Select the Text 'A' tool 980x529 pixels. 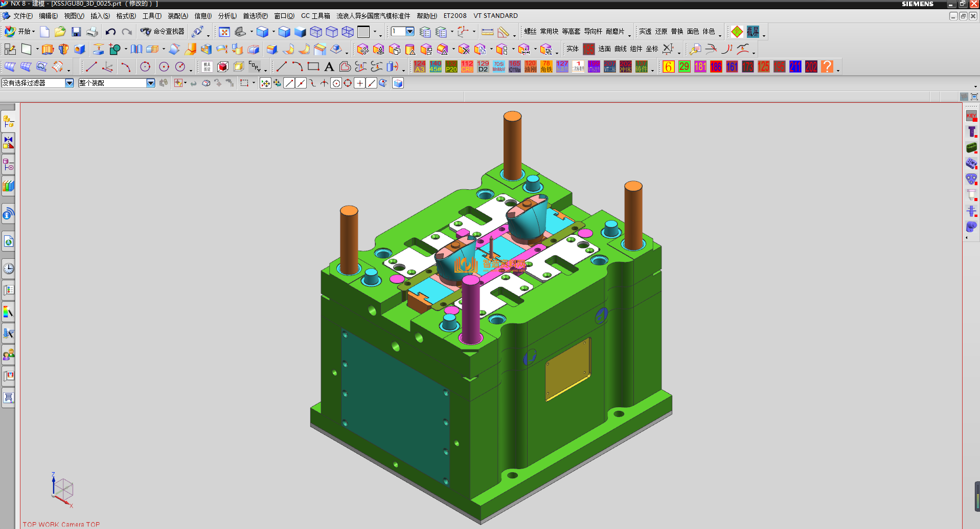tap(329, 67)
